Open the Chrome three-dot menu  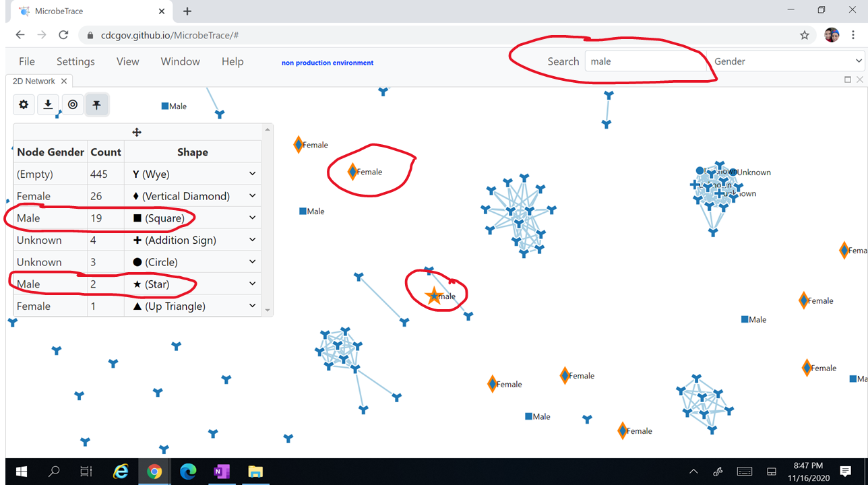click(854, 34)
